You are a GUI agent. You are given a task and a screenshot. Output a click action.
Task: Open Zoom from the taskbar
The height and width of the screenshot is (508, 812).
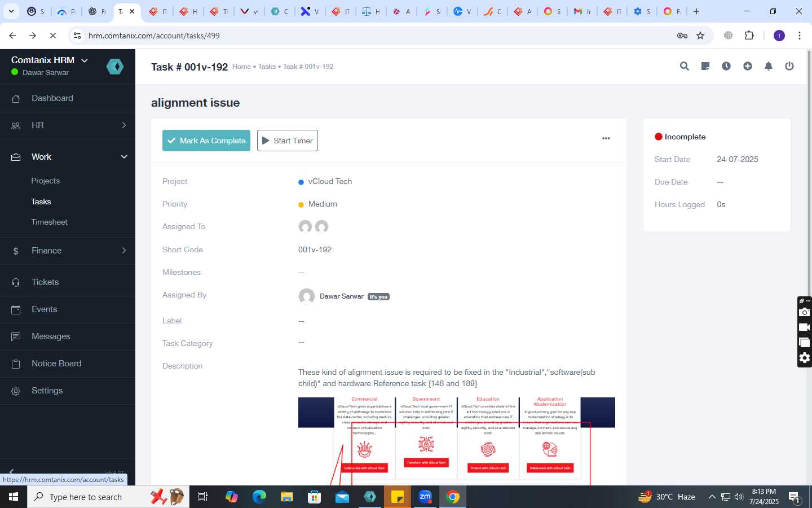coord(425,497)
